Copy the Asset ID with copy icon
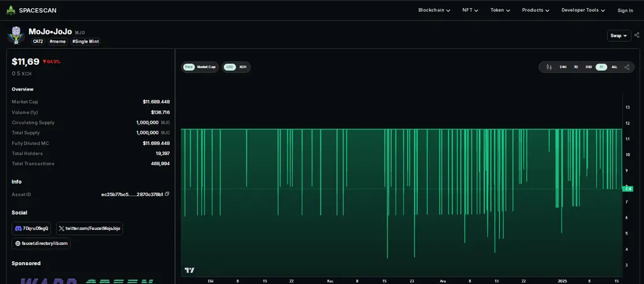Viewport: 644px width, 284px height. click(x=167, y=194)
